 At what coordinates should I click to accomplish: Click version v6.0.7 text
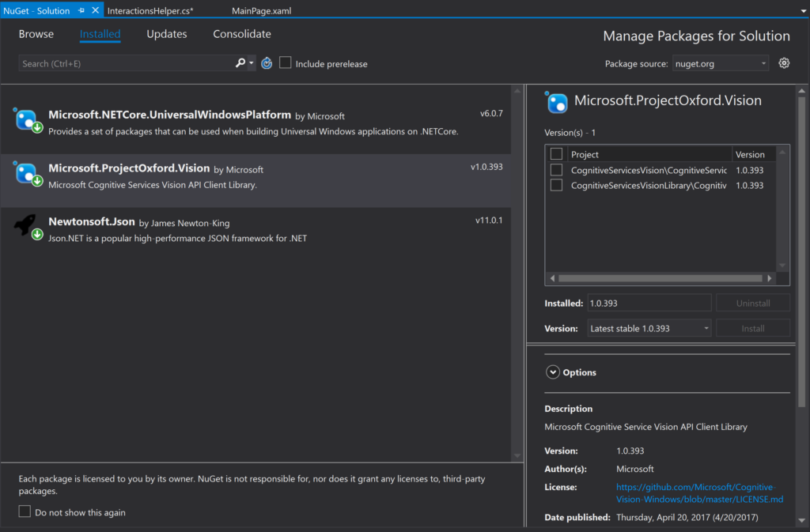tap(491, 114)
